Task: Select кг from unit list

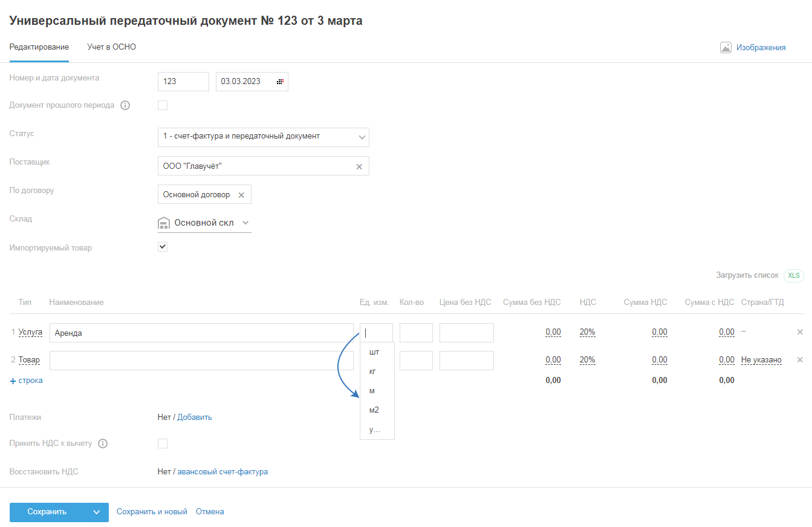Action: (372, 372)
